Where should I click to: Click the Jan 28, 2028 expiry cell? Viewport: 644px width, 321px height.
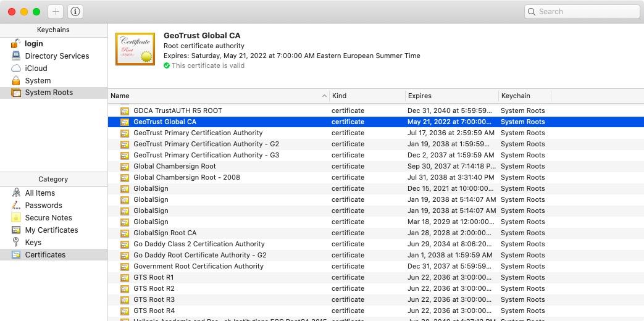click(x=450, y=233)
